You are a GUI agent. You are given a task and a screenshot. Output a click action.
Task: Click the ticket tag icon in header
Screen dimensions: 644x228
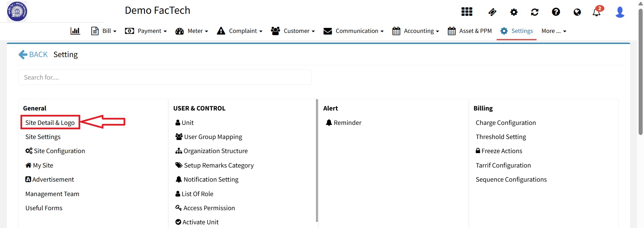(492, 12)
